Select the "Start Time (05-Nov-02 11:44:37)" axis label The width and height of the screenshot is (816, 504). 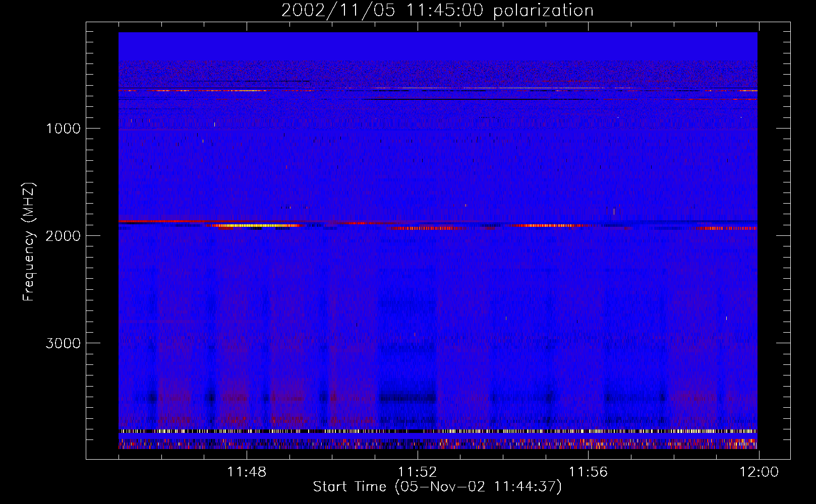pos(437,487)
